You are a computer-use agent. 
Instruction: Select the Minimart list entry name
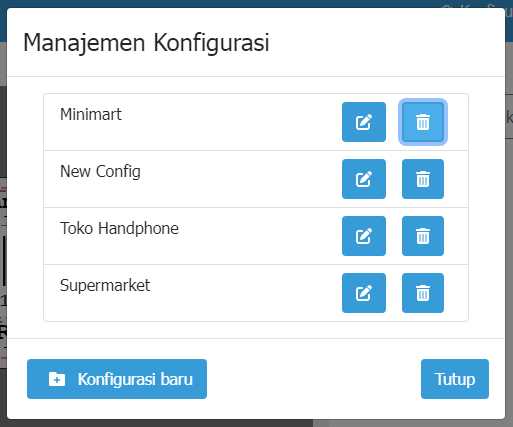coord(91,114)
